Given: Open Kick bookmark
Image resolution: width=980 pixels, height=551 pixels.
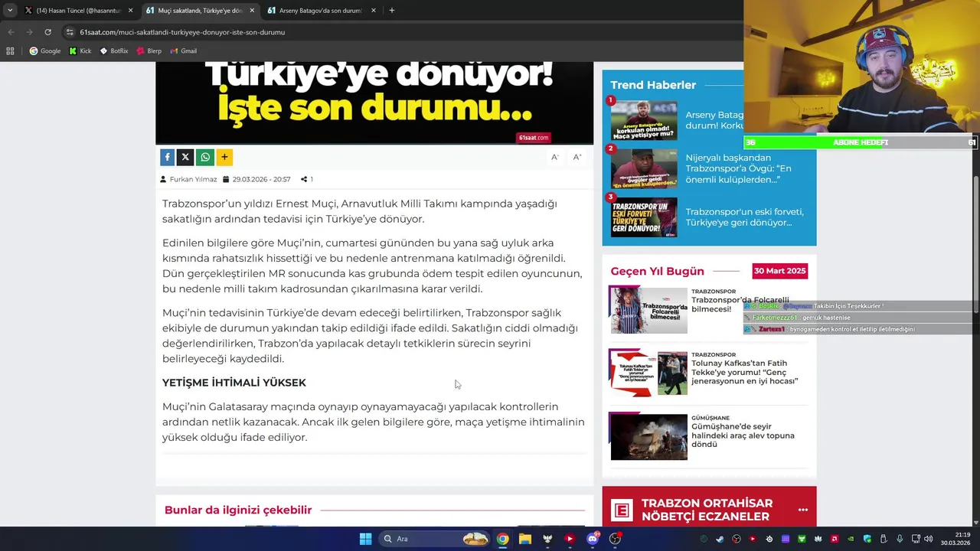Looking at the screenshot, I should [x=80, y=51].
